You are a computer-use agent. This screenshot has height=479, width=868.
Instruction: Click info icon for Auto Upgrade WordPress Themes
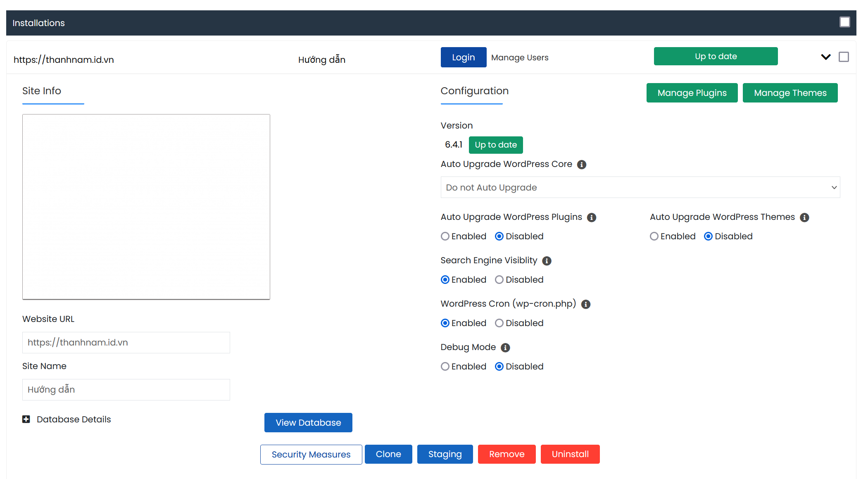804,217
